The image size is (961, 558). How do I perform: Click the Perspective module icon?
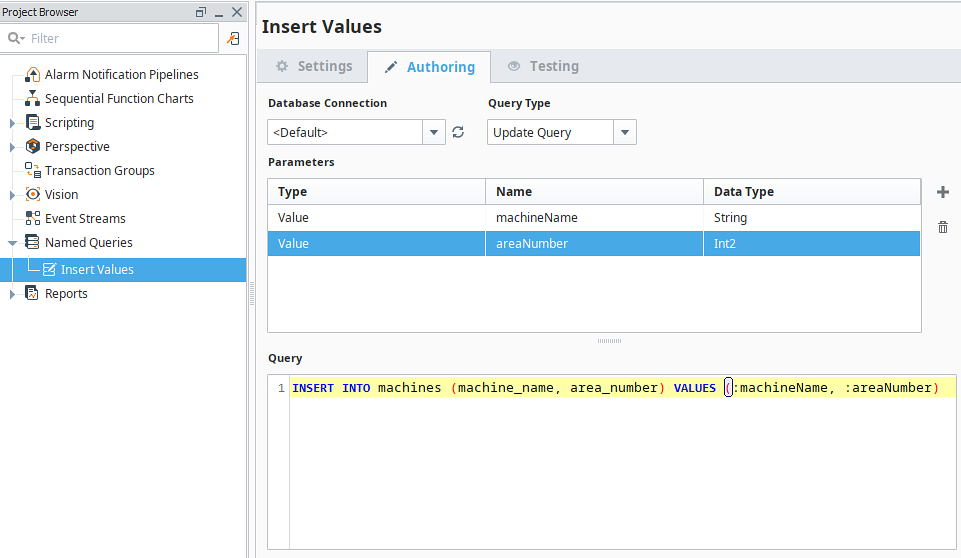32,146
